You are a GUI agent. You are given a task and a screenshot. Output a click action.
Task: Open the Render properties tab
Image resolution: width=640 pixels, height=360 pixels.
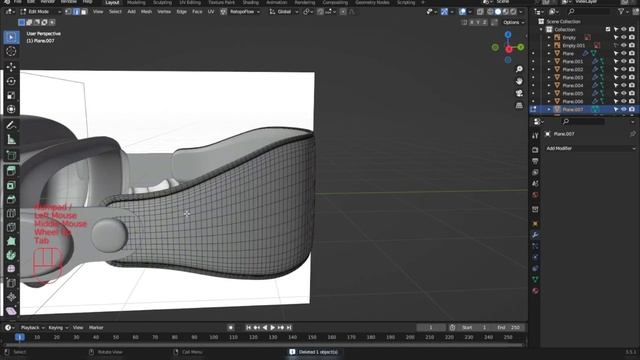point(535,150)
